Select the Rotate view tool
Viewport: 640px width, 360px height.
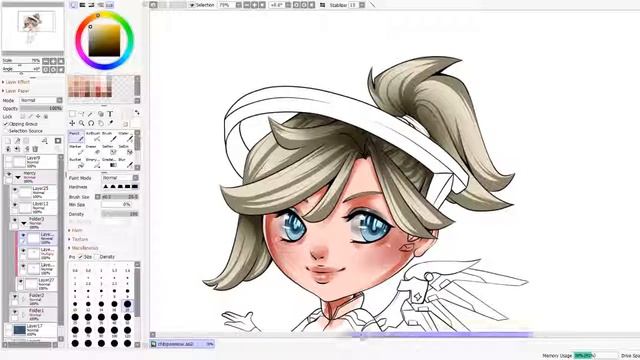tap(91, 123)
